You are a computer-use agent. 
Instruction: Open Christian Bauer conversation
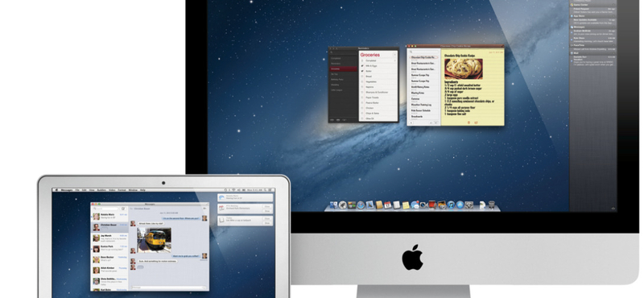click(x=109, y=227)
